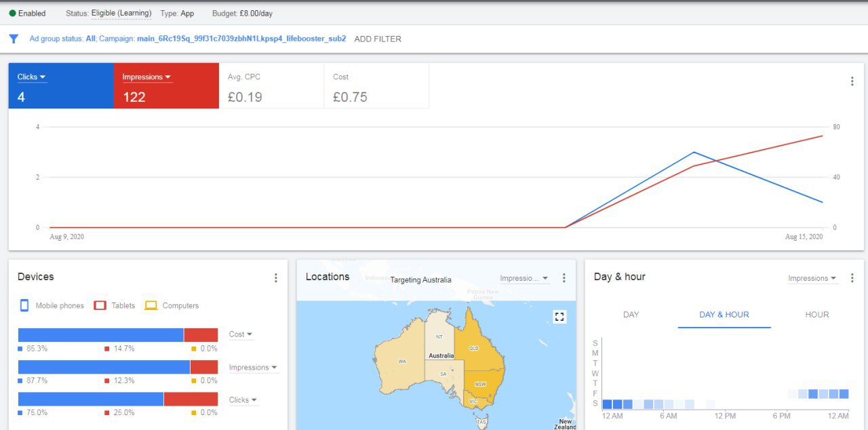Click the 75.0% mobile clicks value
Image resolution: width=868 pixels, height=430 pixels.
pyautogui.click(x=37, y=412)
